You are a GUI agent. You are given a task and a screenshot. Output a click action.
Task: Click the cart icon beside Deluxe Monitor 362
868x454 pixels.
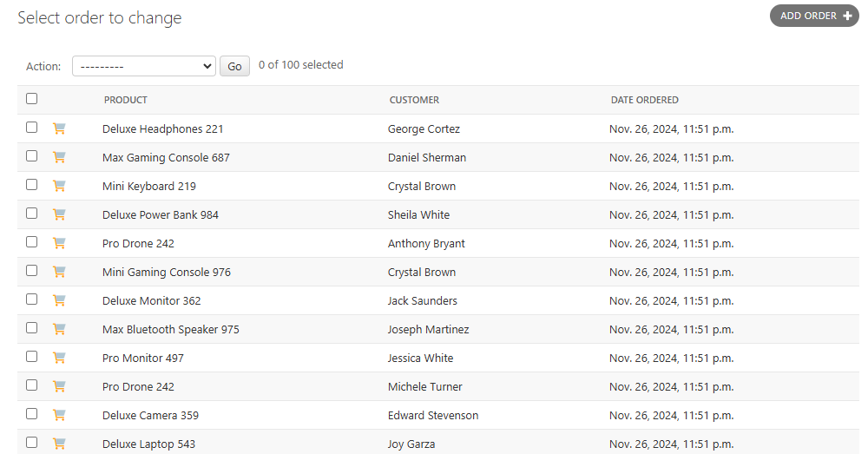pyautogui.click(x=59, y=300)
